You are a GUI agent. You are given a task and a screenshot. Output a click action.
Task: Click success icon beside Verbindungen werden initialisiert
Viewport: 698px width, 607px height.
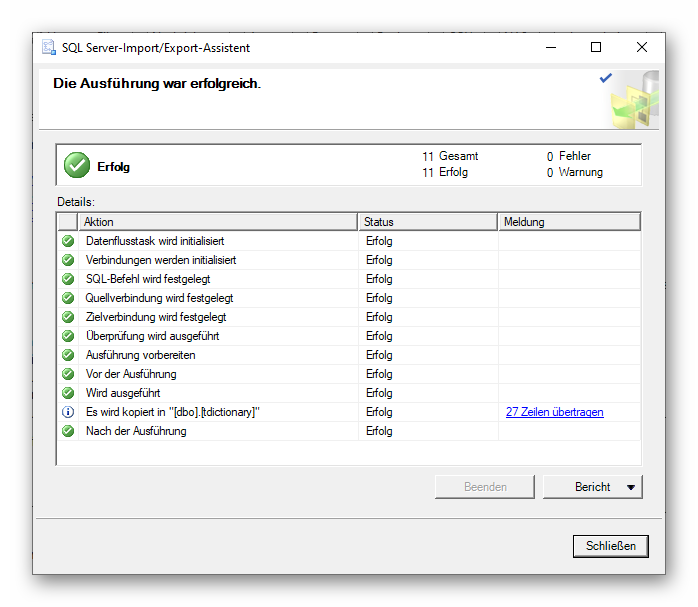pyautogui.click(x=68, y=260)
